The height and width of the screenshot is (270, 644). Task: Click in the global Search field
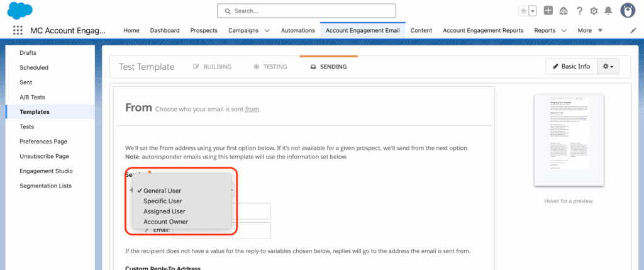[x=306, y=11]
